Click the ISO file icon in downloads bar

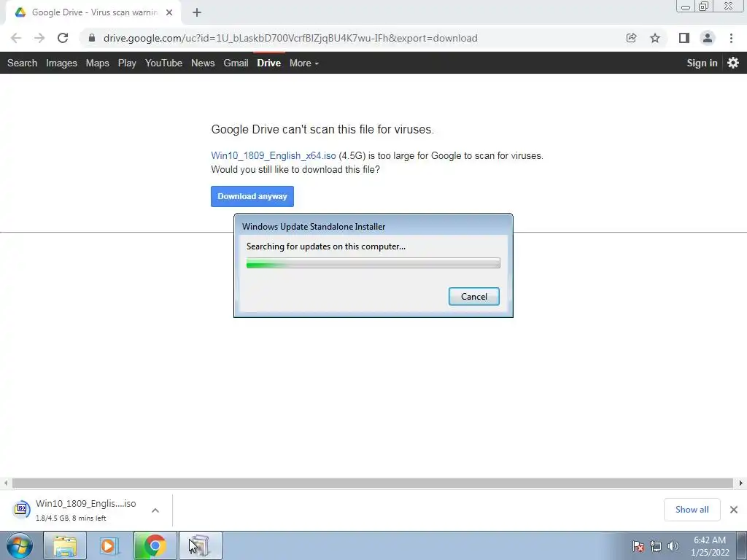coord(21,509)
